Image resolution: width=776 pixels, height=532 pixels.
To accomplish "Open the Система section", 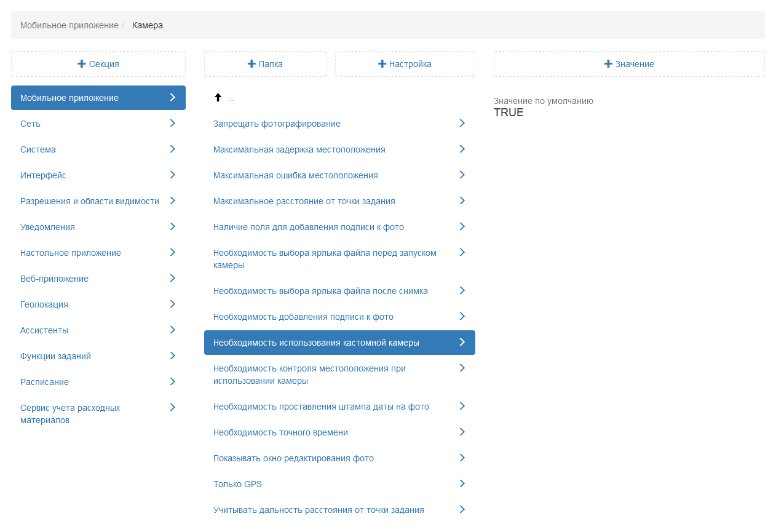I will click(x=98, y=149).
